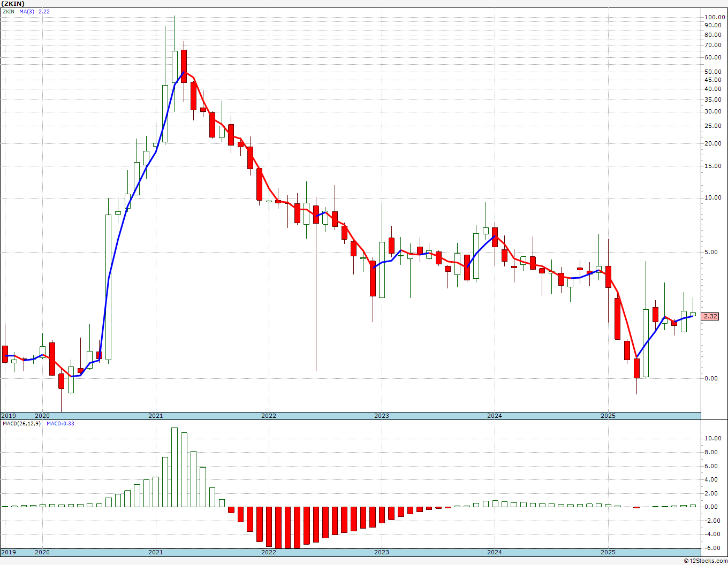Select 2020 on the MACD panel timeline
The height and width of the screenshot is (565, 728).
point(42,552)
